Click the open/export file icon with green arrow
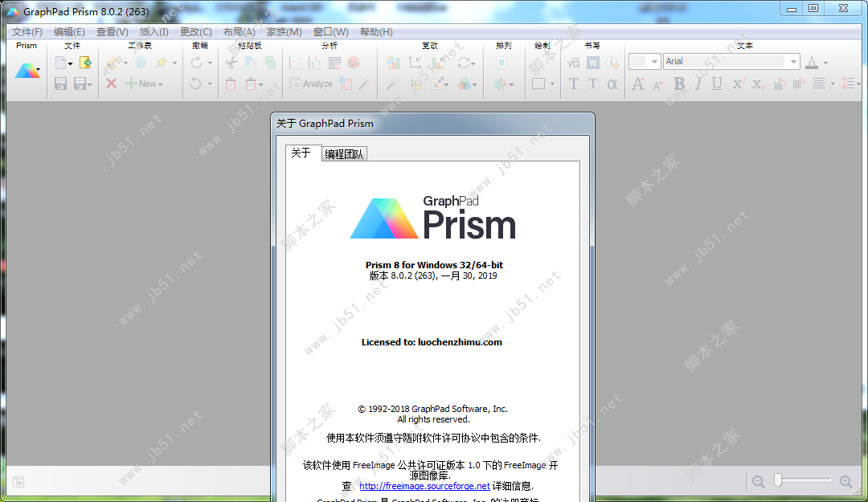Viewport: 868px width, 502px height. pos(85,63)
